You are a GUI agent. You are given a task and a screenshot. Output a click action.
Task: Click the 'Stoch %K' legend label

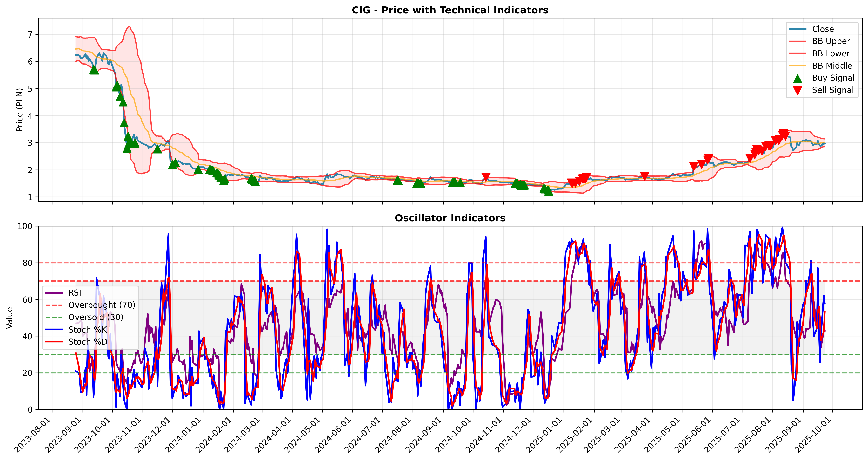pyautogui.click(x=88, y=329)
